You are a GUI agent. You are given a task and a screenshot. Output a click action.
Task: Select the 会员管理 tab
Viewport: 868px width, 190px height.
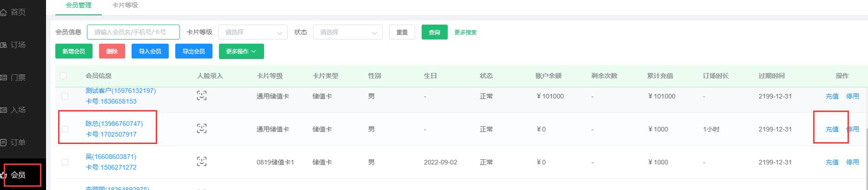coord(79,6)
